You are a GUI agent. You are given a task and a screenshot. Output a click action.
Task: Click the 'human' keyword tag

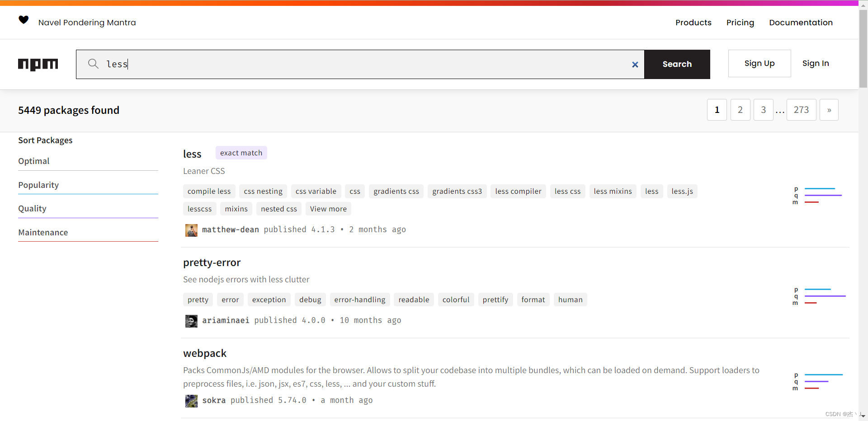click(570, 299)
